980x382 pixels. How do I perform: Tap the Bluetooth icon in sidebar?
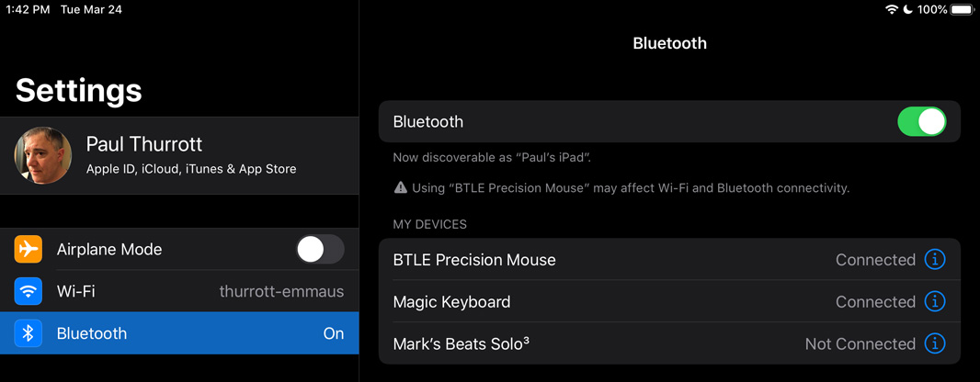[x=28, y=333]
